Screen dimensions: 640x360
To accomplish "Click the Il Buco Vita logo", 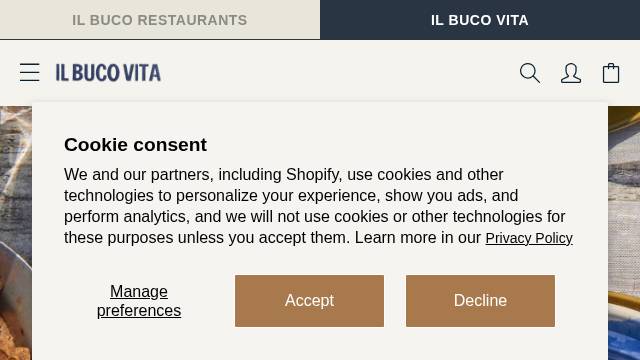I will click(x=108, y=73).
